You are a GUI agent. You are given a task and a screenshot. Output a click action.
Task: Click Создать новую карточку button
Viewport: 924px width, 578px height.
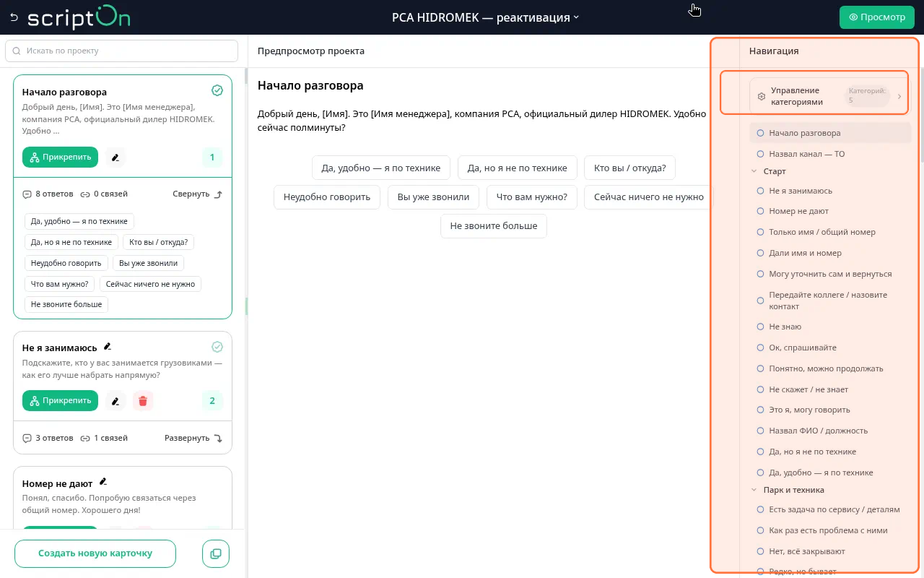(x=95, y=553)
